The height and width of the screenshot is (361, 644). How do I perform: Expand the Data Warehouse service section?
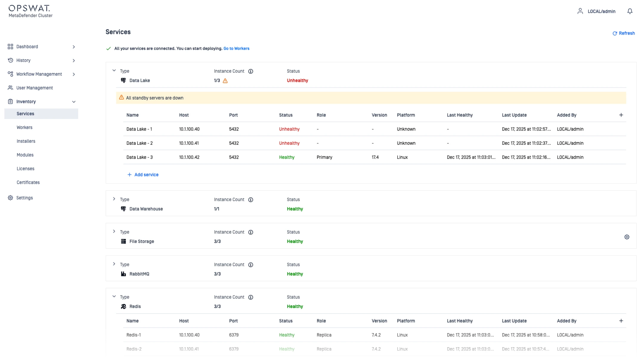[x=114, y=199]
